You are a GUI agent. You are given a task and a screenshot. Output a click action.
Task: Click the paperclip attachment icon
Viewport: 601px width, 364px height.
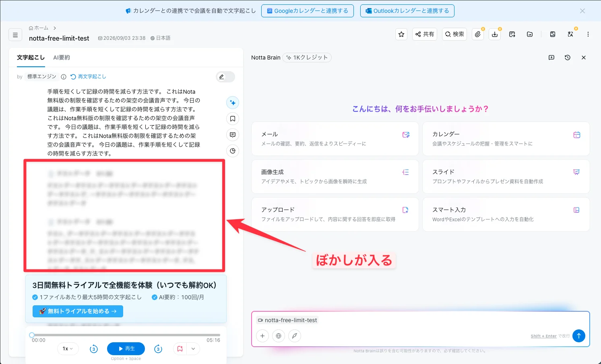(478, 34)
